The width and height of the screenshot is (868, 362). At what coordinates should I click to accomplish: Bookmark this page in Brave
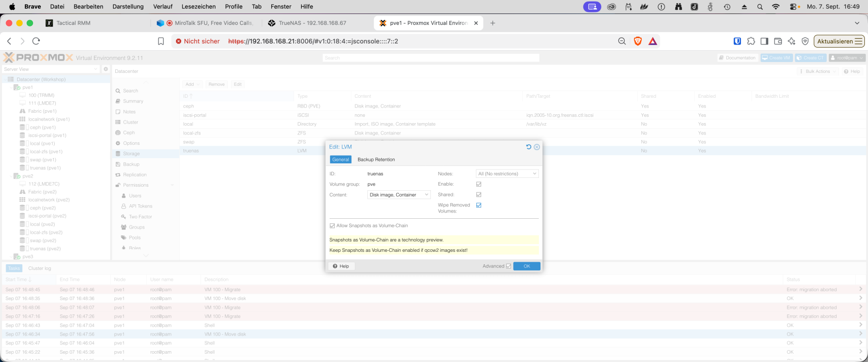coord(161,41)
